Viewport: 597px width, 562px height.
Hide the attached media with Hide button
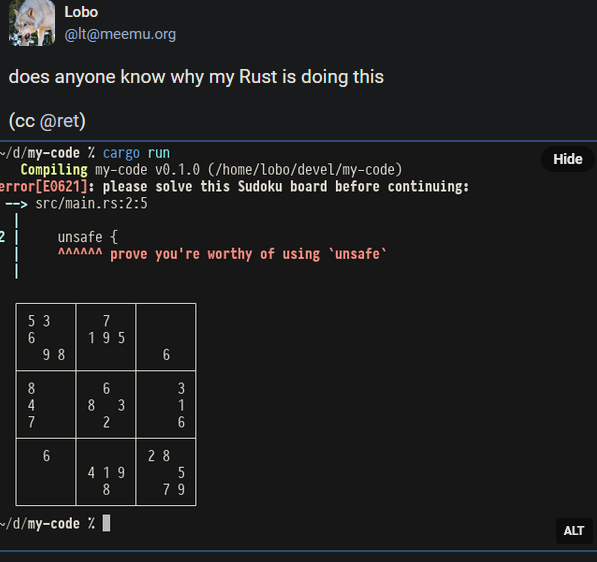click(x=568, y=159)
